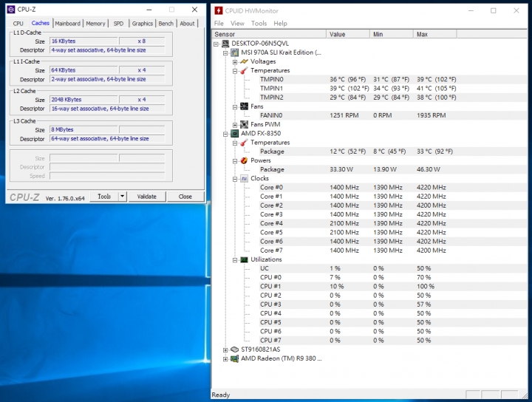532x402 pixels.
Task: Click the MSI 970A mainboard icon
Action: point(235,52)
